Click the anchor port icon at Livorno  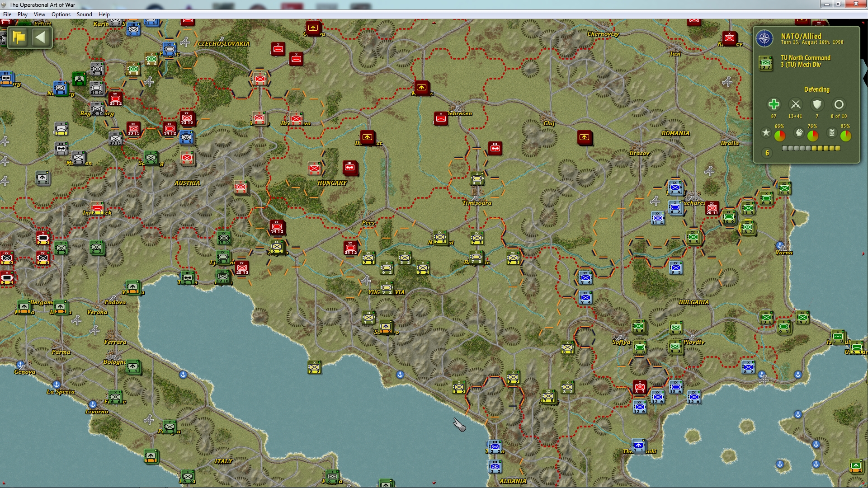coord(92,404)
